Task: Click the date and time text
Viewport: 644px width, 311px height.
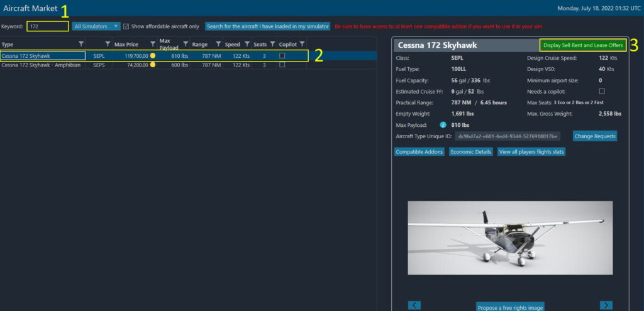Action: click(x=599, y=8)
